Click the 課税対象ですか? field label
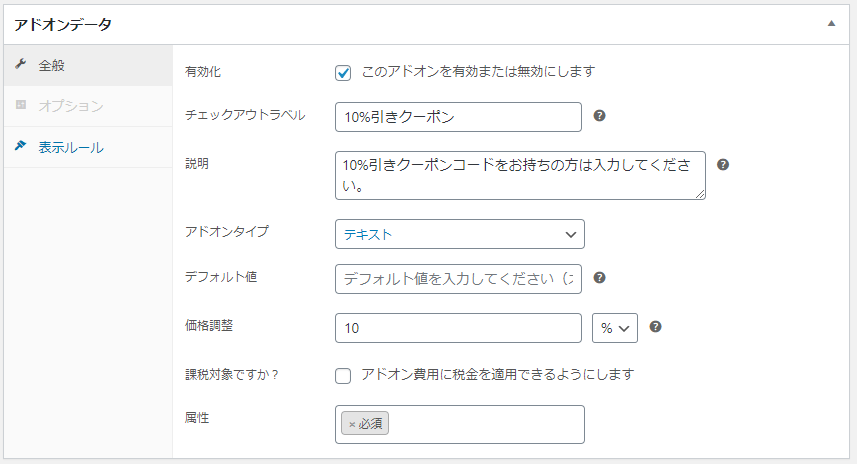Viewport: 857px width, 464px height. 232,375
